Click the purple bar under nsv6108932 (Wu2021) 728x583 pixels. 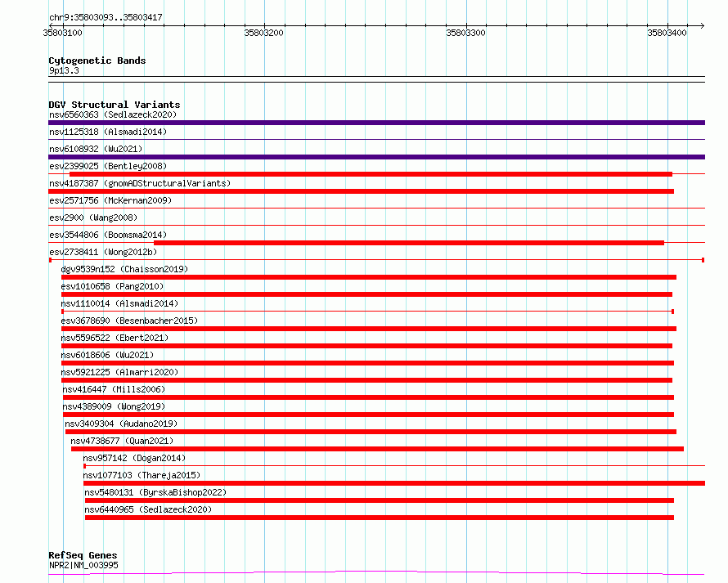(376, 157)
